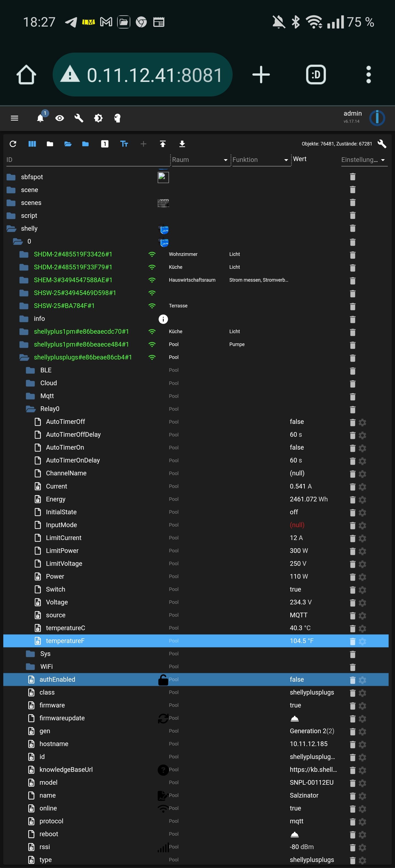Open notifications bell icon

point(41,118)
